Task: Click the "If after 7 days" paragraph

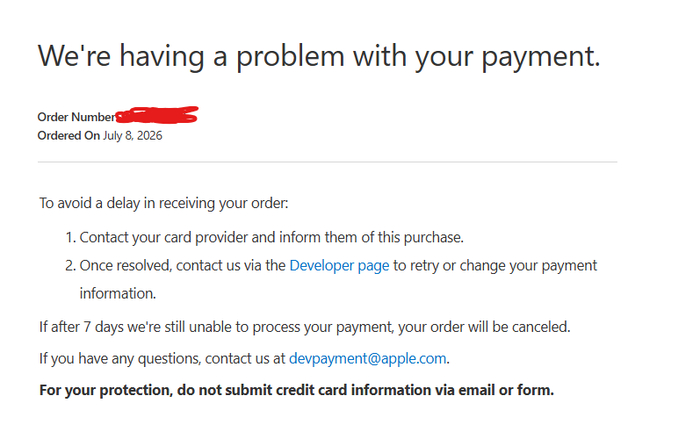Action: click(x=305, y=327)
